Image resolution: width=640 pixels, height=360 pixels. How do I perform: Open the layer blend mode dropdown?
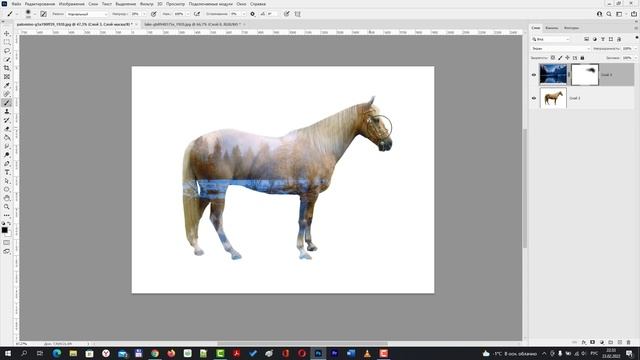point(560,49)
